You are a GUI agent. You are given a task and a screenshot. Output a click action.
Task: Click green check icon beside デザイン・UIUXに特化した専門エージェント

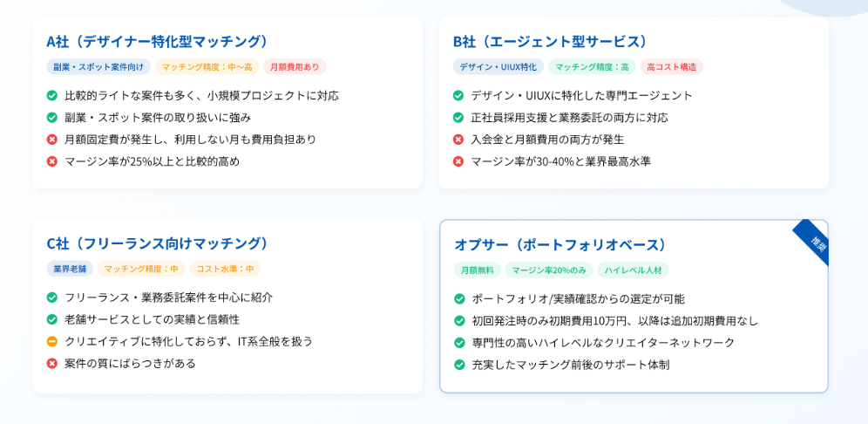[x=458, y=95]
